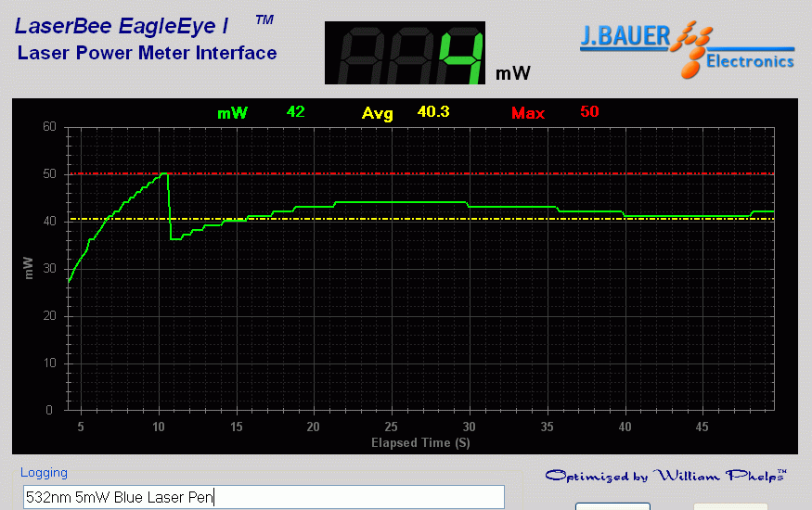The image size is (812, 510).
Task: Click the green mW legend label
Action: (233, 113)
